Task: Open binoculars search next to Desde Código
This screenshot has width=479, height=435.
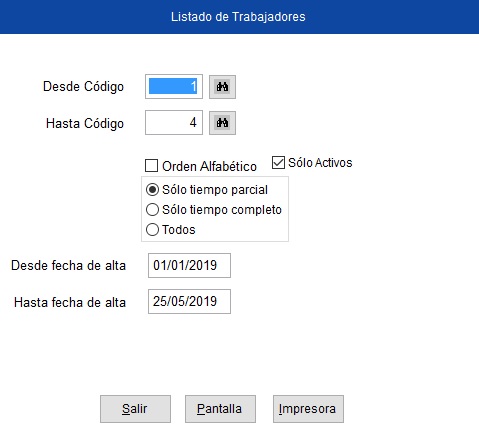Action: [x=222, y=87]
